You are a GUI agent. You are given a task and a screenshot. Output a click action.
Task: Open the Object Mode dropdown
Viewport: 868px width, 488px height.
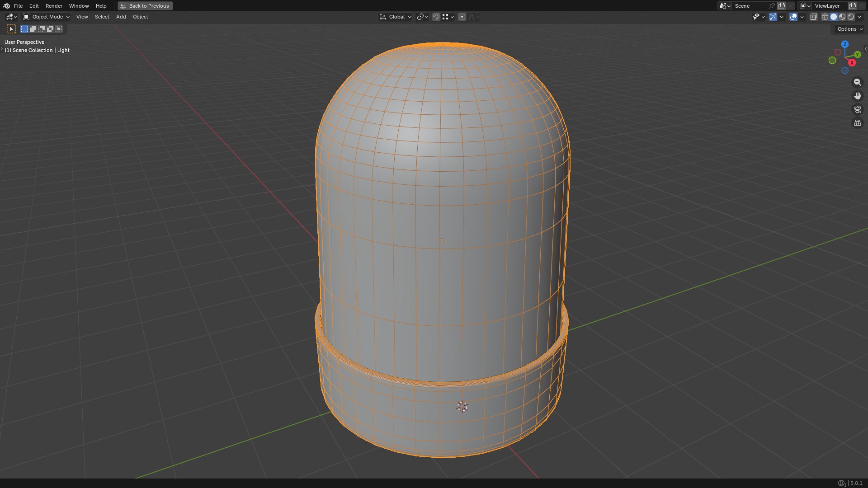coord(47,17)
